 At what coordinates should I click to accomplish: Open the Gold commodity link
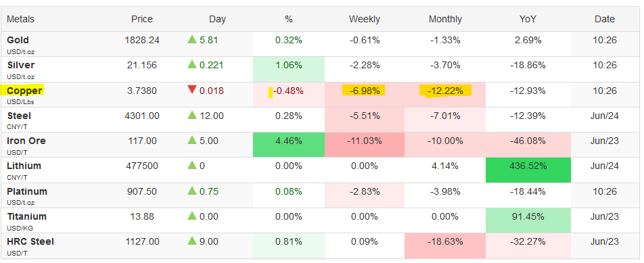(x=18, y=40)
